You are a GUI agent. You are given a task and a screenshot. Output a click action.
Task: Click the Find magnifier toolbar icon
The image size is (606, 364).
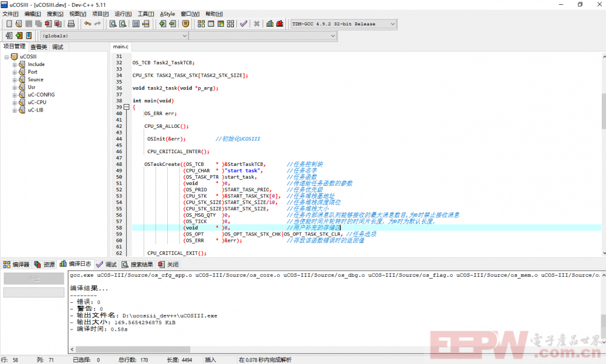[113, 24]
